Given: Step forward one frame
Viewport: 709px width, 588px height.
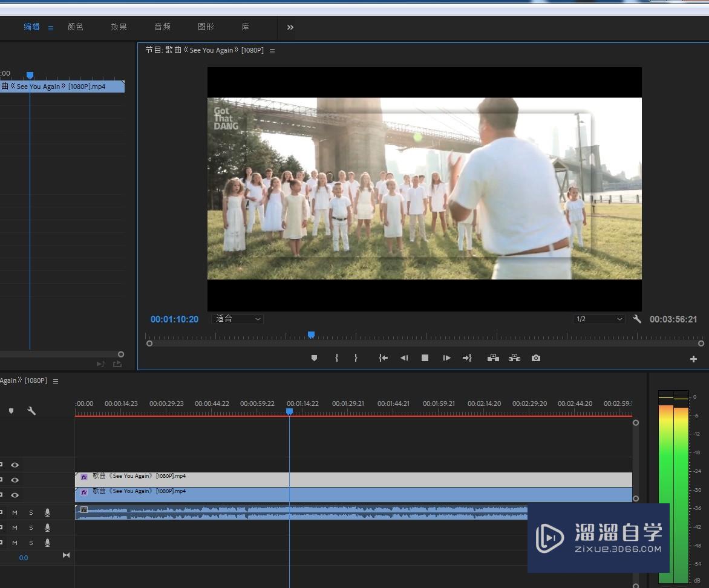Looking at the screenshot, I should 446,358.
